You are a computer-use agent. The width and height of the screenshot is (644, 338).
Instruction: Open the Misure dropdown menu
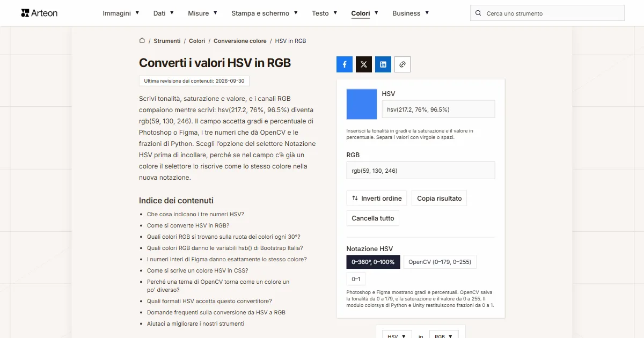(x=202, y=13)
